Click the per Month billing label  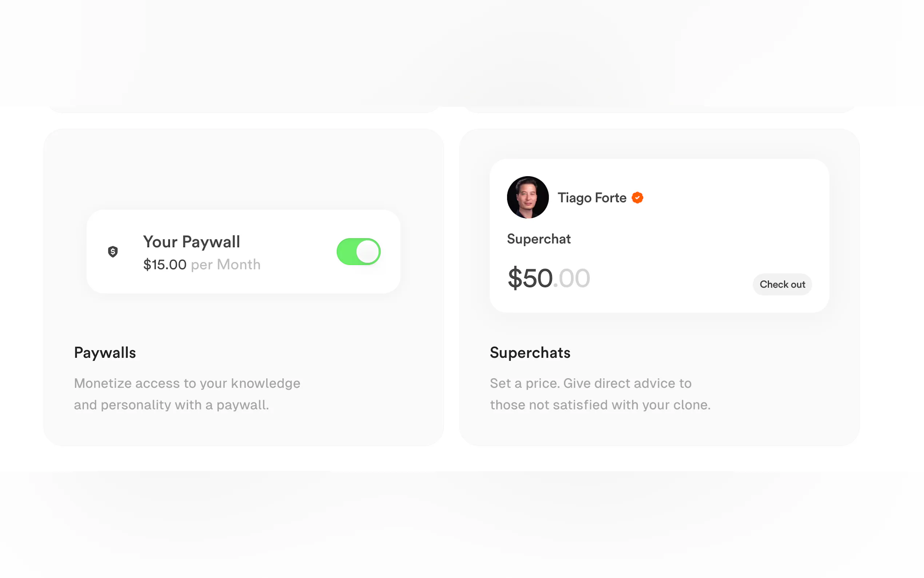click(x=226, y=265)
